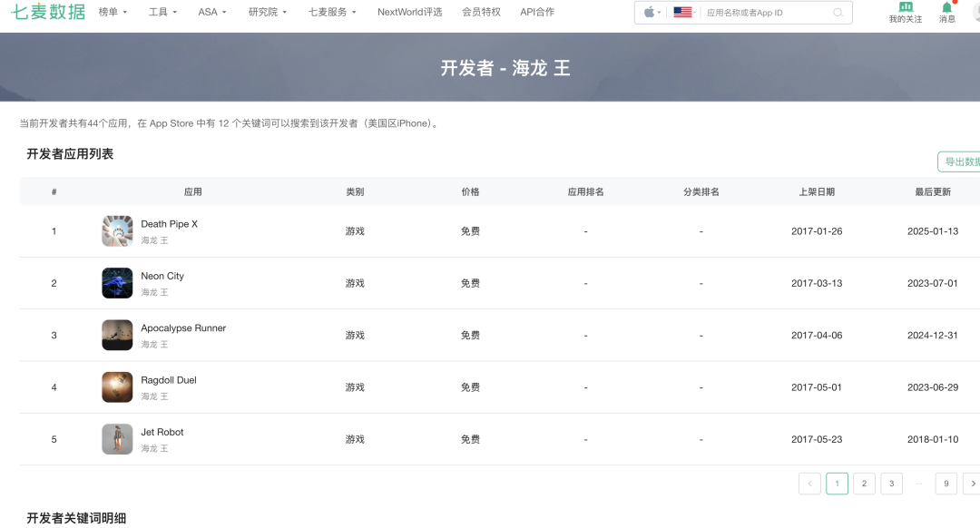This screenshot has height=528, width=980.
Task: Click last update 2018-01-10
Action: coord(933,439)
